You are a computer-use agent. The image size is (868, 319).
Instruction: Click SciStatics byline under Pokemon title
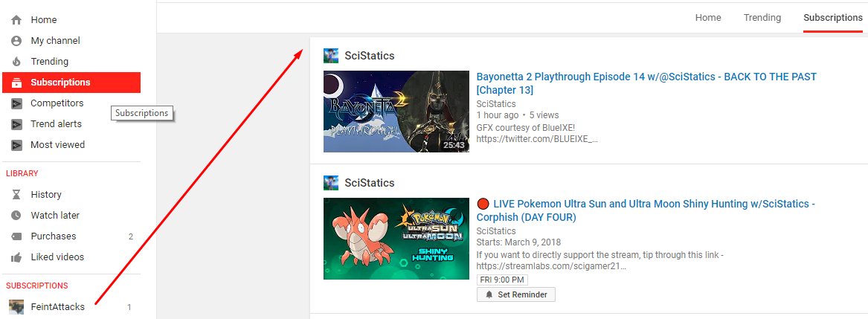496,231
